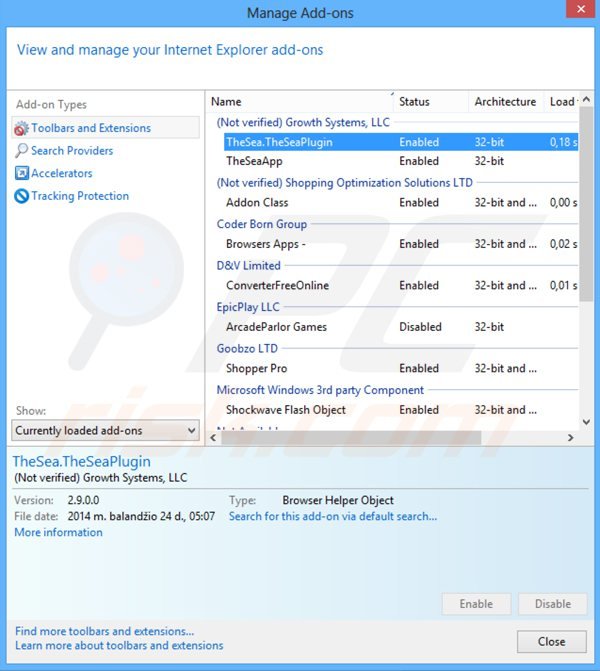Click Shopping Optimization Solutions LTD group header
The image size is (600, 671).
pyautogui.click(x=345, y=183)
